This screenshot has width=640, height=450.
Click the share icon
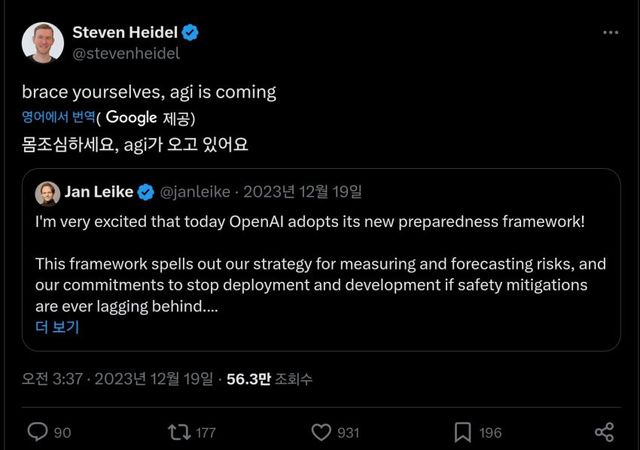pyautogui.click(x=604, y=432)
